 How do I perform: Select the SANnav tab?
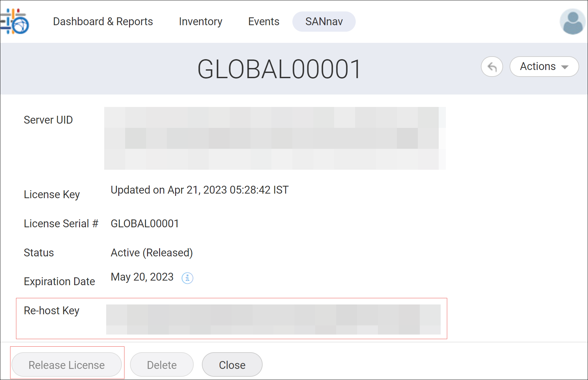click(x=324, y=22)
